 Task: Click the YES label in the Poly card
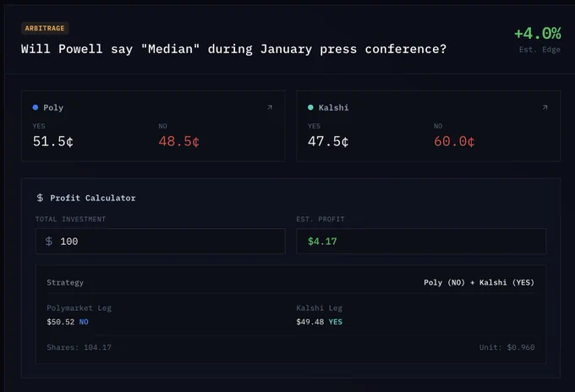coord(39,126)
